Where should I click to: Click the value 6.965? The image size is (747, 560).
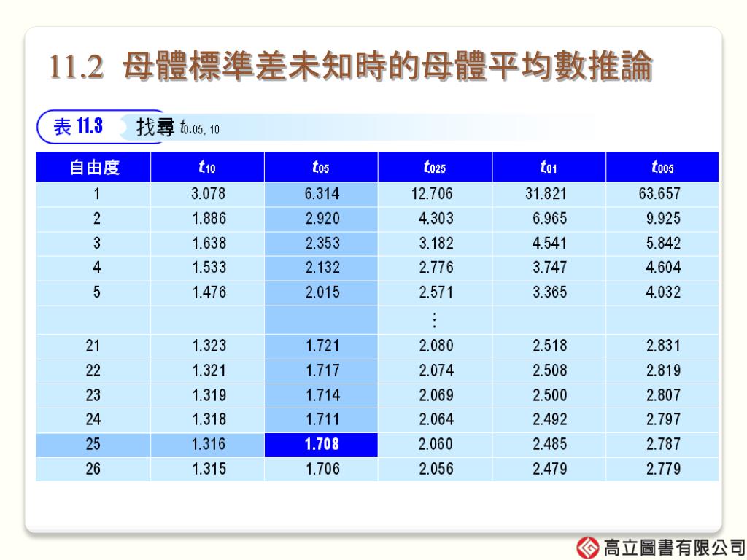coord(550,219)
